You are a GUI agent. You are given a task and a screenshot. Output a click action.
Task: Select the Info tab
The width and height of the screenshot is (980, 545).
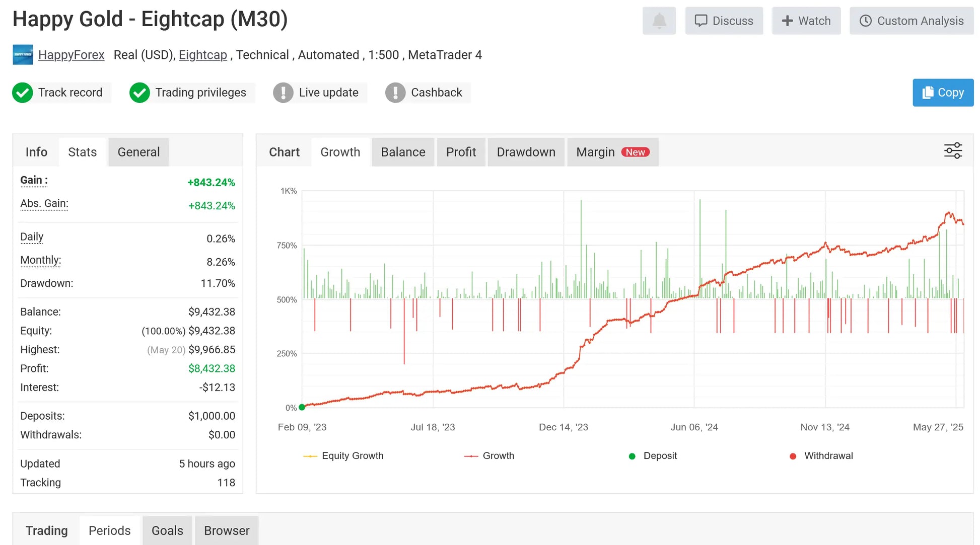pos(36,152)
